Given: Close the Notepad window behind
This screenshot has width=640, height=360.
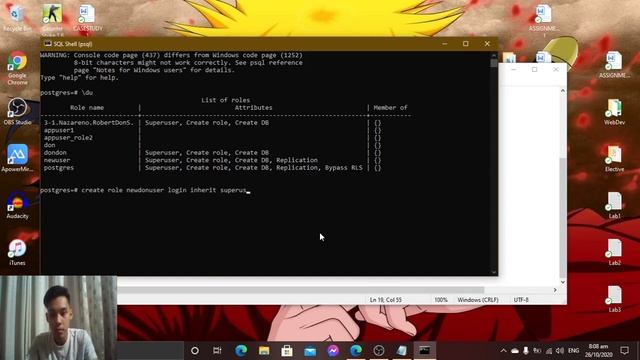Looking at the screenshot, I should coord(556,69).
